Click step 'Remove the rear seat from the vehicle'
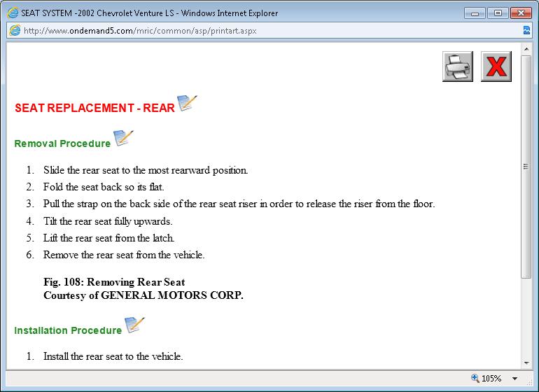Viewport: 539px width, 392px height. [x=124, y=255]
